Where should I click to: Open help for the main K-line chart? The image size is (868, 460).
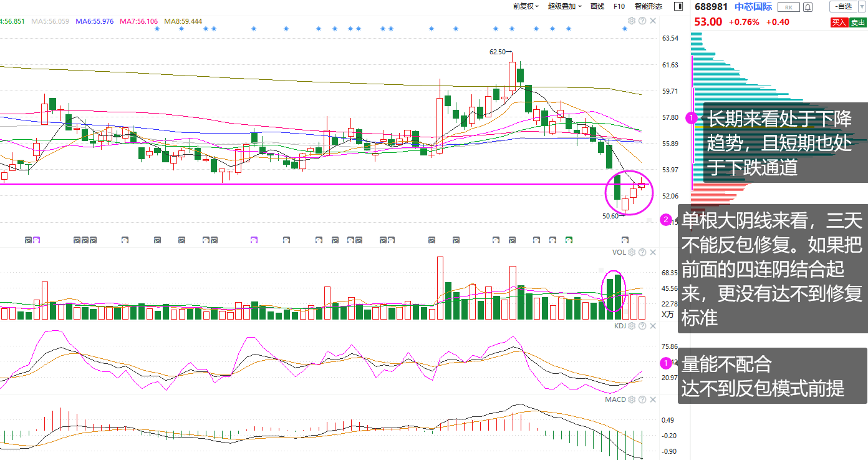point(642,21)
